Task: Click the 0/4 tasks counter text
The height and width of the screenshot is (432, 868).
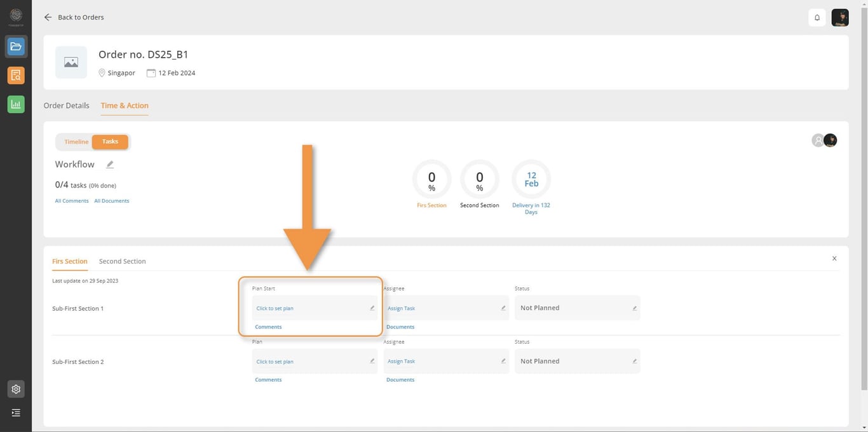Action: pos(86,185)
